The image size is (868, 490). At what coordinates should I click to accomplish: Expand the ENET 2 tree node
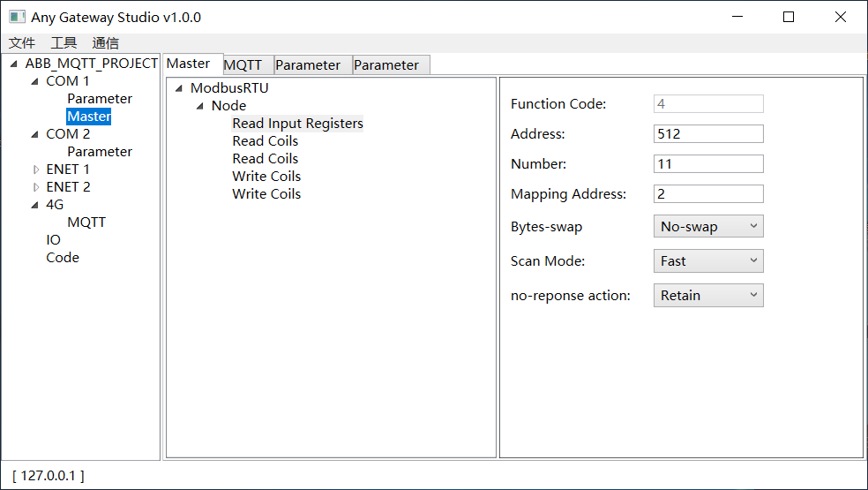pos(36,187)
